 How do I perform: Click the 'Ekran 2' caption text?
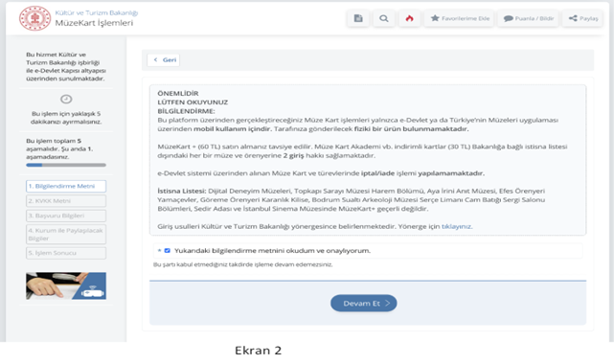click(258, 351)
